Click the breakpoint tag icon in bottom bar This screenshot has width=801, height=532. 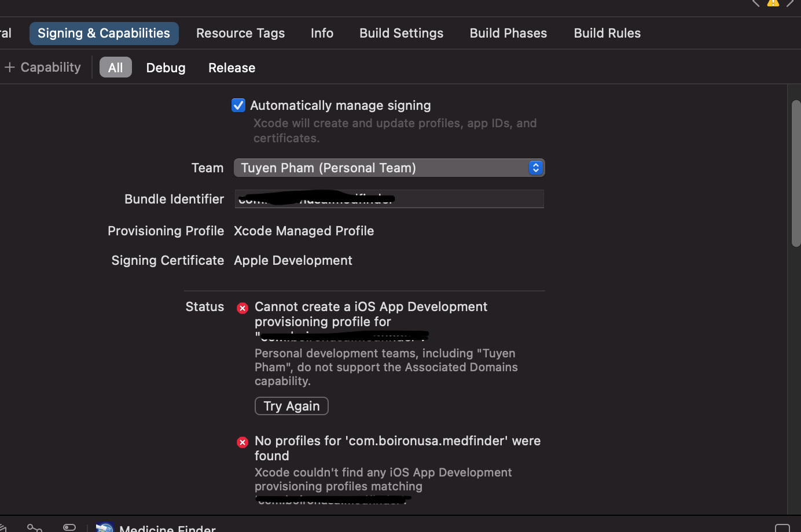pyautogui.click(x=69, y=527)
